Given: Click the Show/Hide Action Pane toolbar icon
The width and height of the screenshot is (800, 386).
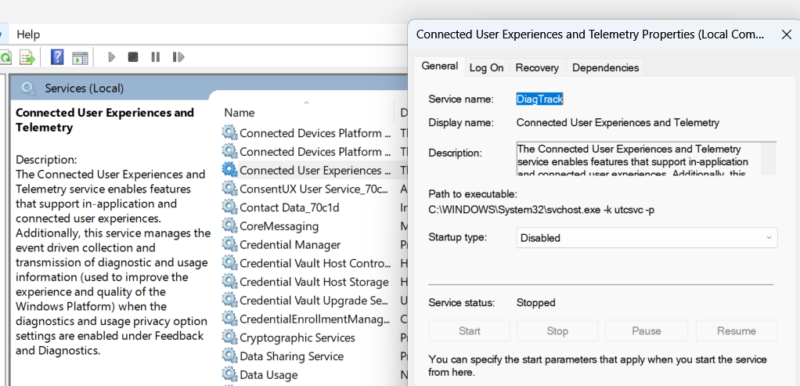Looking at the screenshot, I should pos(80,58).
